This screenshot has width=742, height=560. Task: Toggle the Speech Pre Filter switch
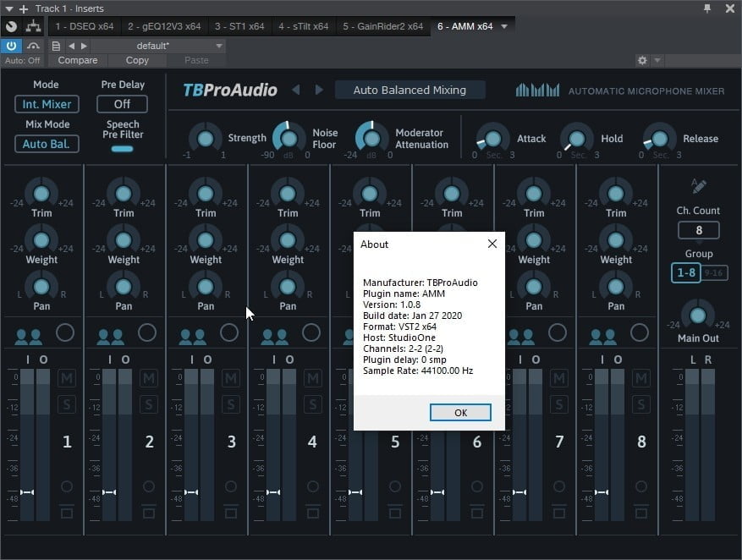coord(123,149)
